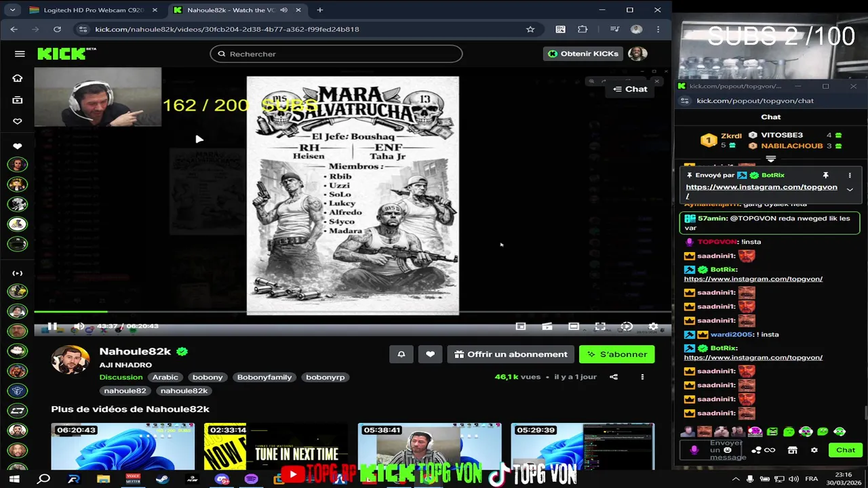Open the user profile avatar menu
The image size is (868, 488).
(x=637, y=54)
